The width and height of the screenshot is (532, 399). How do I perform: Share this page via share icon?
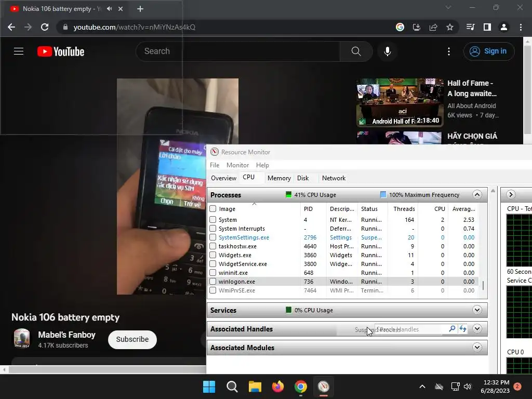pos(433,27)
